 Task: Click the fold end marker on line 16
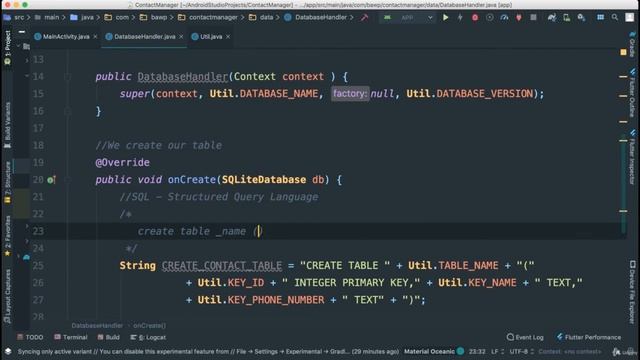point(68,111)
